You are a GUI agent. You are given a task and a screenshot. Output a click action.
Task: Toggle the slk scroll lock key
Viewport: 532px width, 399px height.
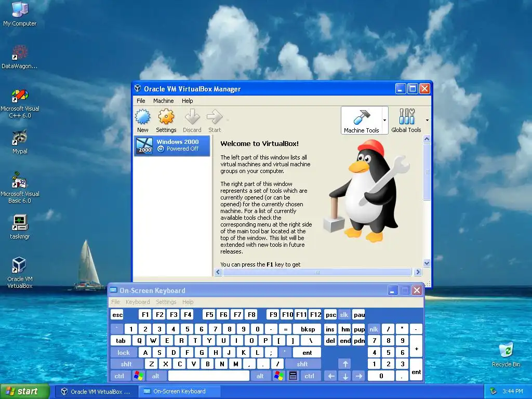point(344,314)
